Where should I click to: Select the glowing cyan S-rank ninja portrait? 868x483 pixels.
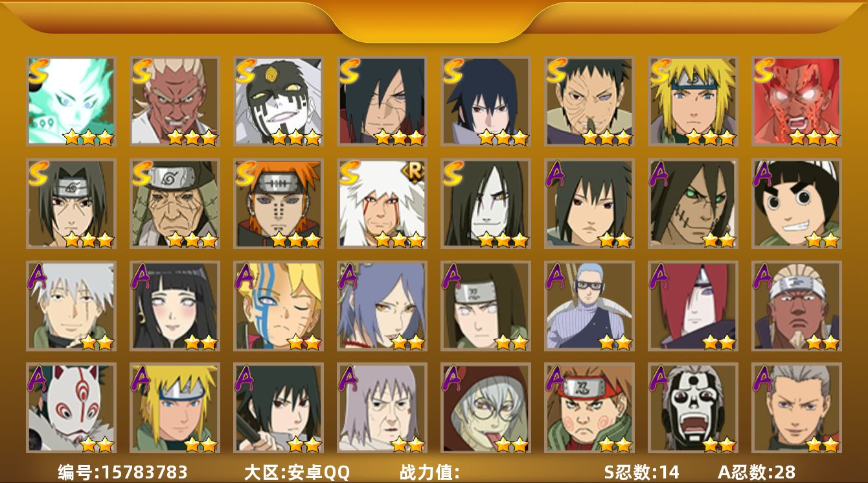71,101
